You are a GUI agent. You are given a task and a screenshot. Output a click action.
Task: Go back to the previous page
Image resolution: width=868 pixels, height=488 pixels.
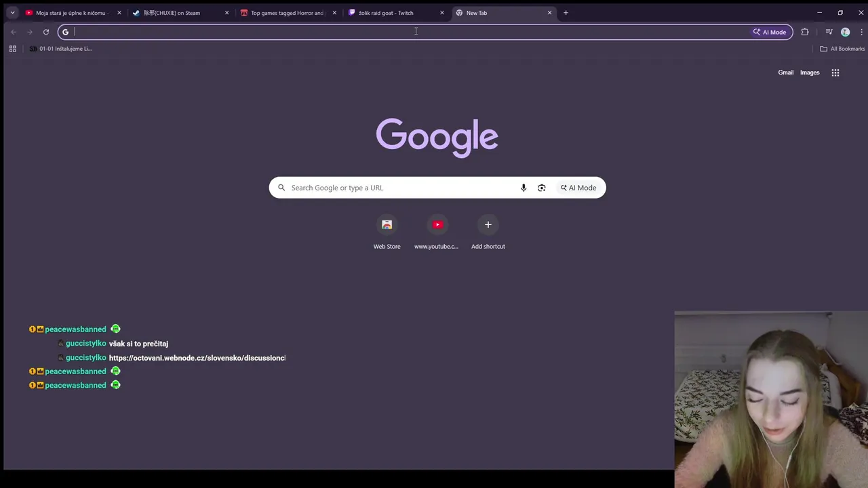point(13,32)
